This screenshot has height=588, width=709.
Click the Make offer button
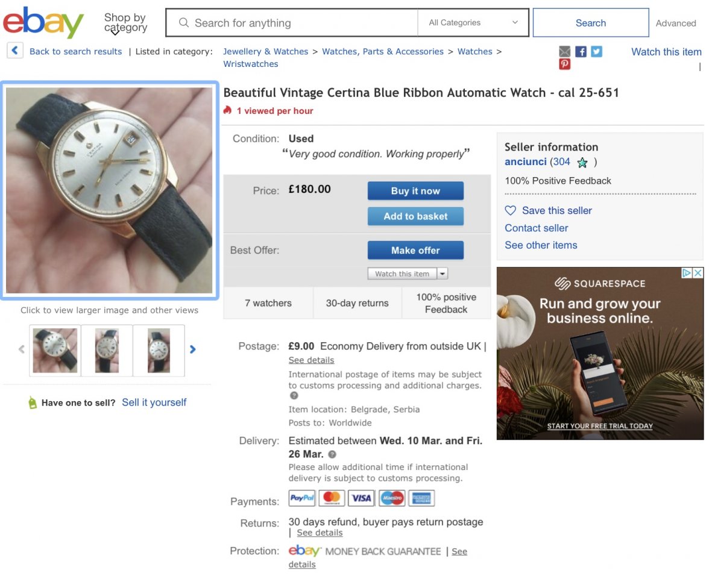click(415, 250)
